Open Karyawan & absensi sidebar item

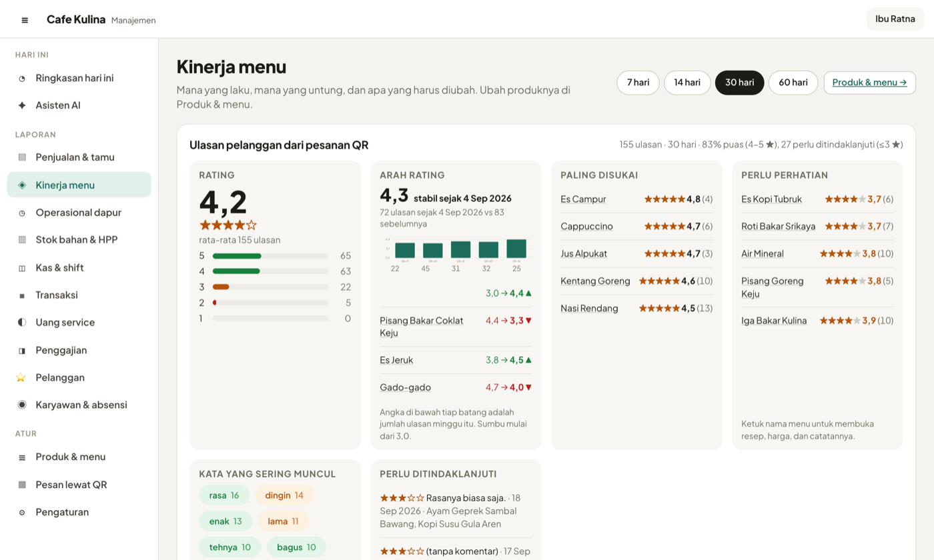coord(79,405)
